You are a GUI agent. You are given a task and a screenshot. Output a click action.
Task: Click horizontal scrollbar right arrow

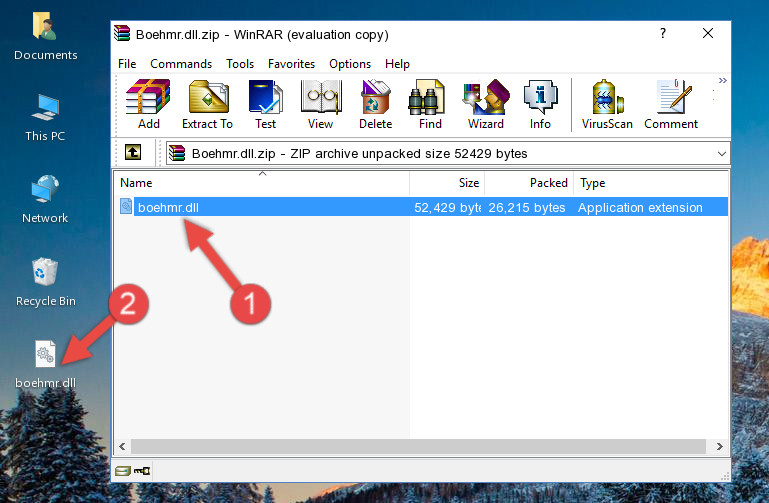coord(719,446)
